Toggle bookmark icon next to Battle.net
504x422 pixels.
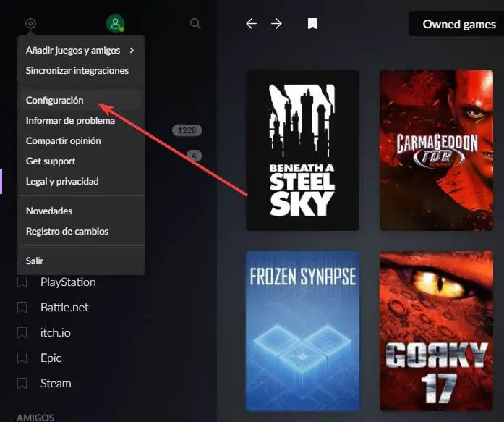point(22,308)
